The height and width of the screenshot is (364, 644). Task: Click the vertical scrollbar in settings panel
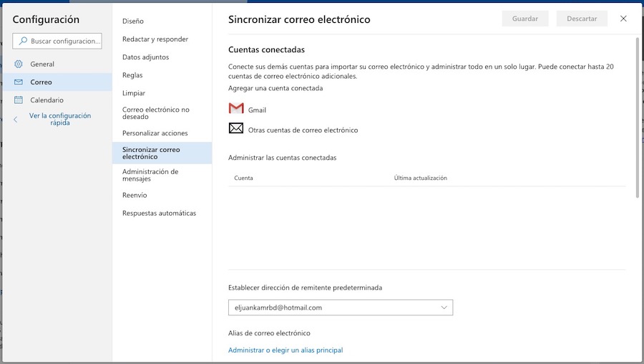pos(636,115)
